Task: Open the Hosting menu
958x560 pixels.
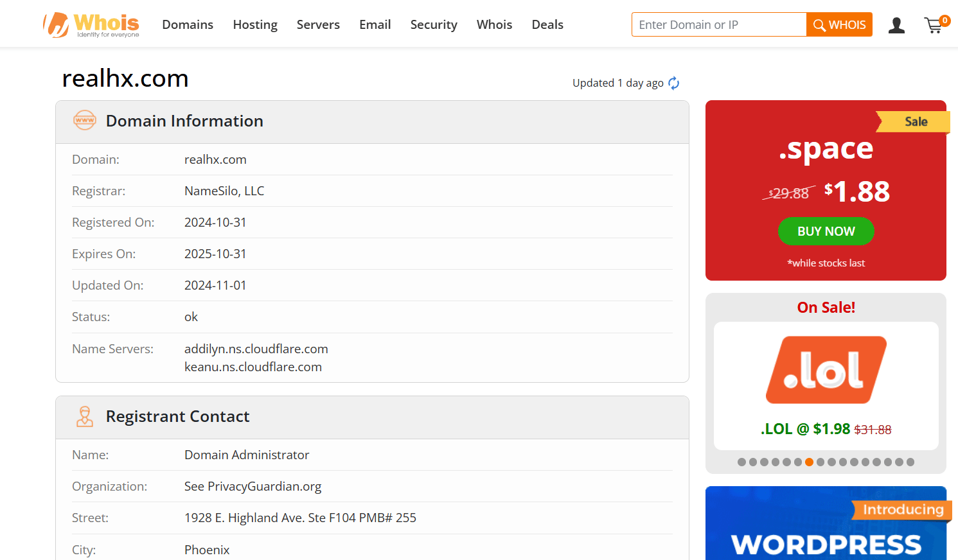Action: pos(255,24)
